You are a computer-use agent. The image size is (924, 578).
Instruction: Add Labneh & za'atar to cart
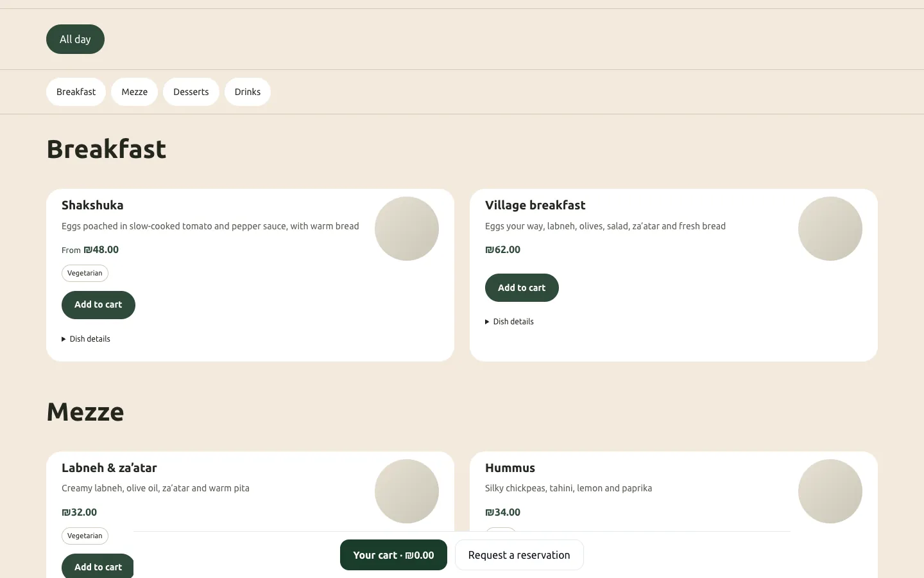point(98,566)
